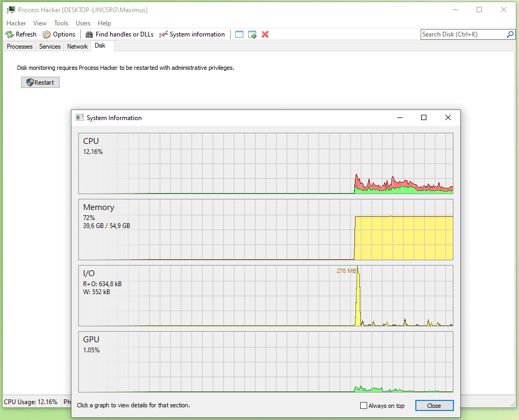Switch to the Processes tab

tap(20, 47)
